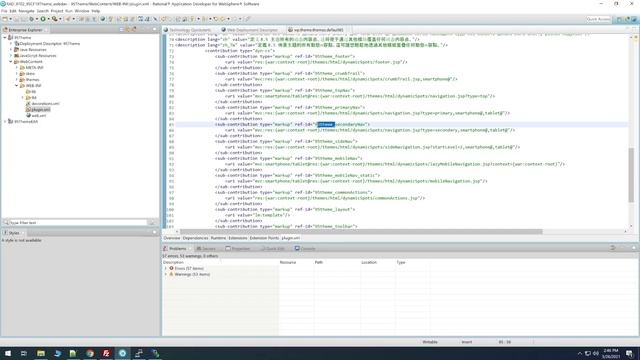This screenshot has width=640, height=360.
Task: Click the External Tools toolbar icon
Action: click(x=54, y=19)
